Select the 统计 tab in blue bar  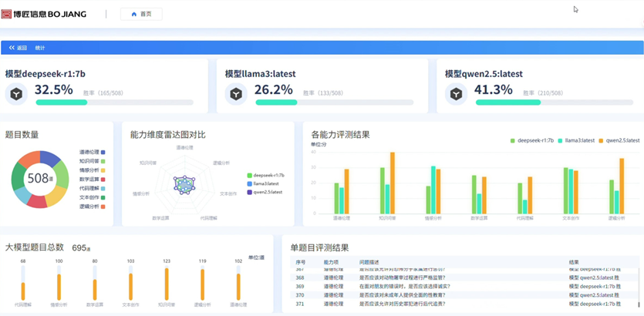point(40,48)
